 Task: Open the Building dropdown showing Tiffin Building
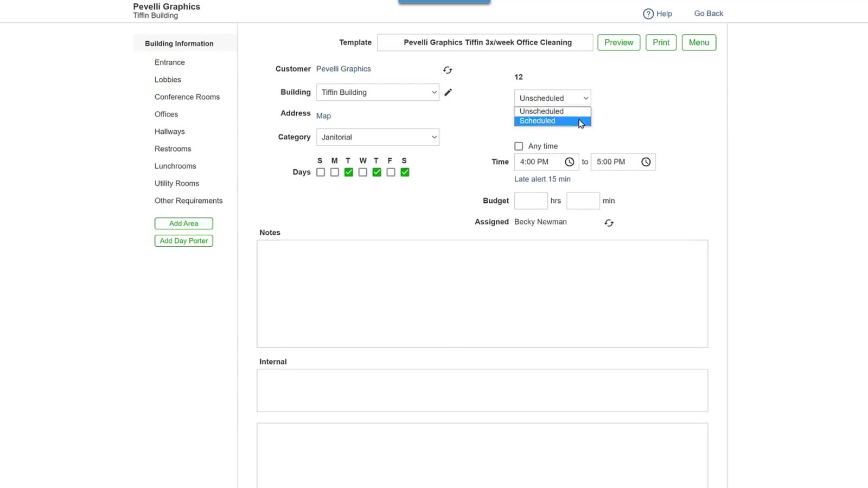pos(378,92)
